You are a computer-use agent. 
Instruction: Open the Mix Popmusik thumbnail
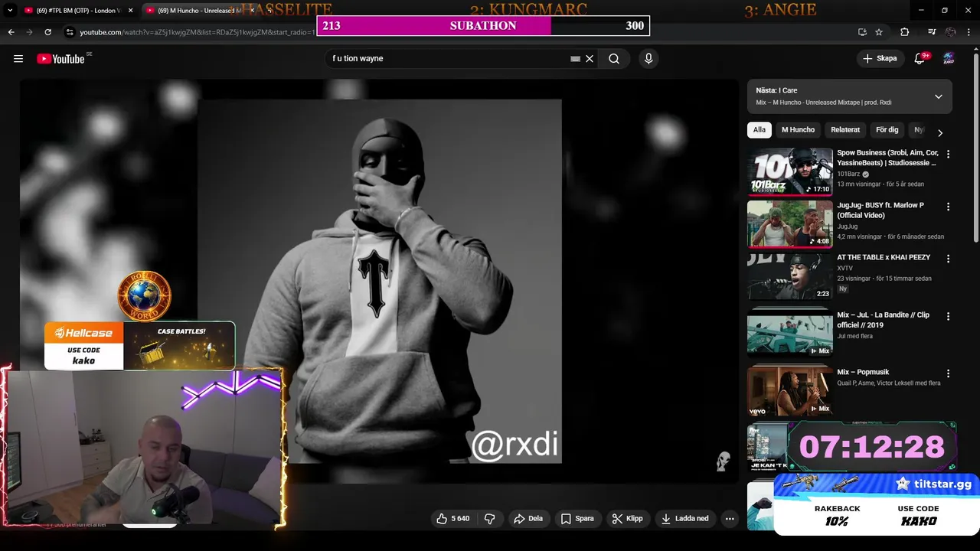pos(790,391)
